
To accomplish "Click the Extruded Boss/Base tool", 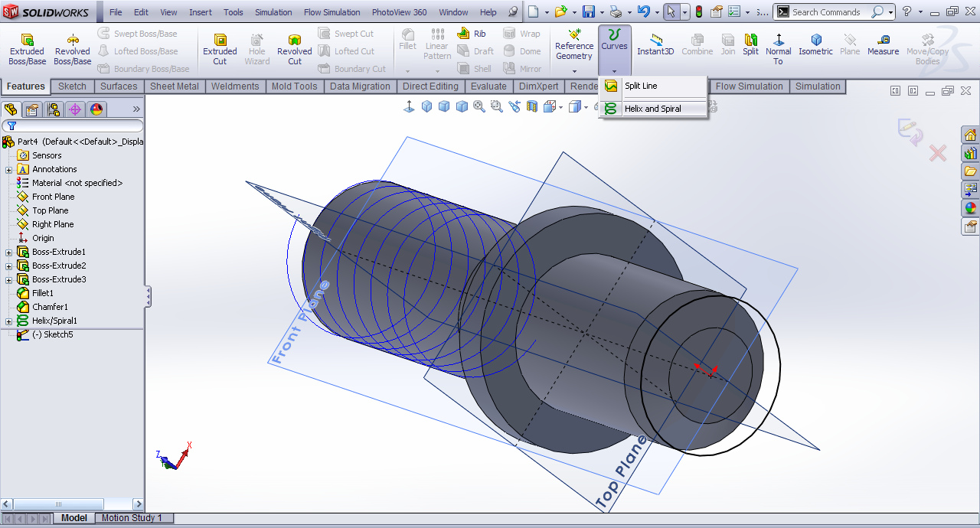I will point(27,49).
